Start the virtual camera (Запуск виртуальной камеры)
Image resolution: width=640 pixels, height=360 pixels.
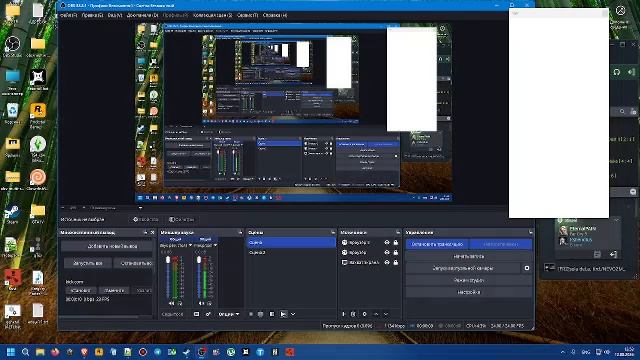pyautogui.click(x=463, y=268)
